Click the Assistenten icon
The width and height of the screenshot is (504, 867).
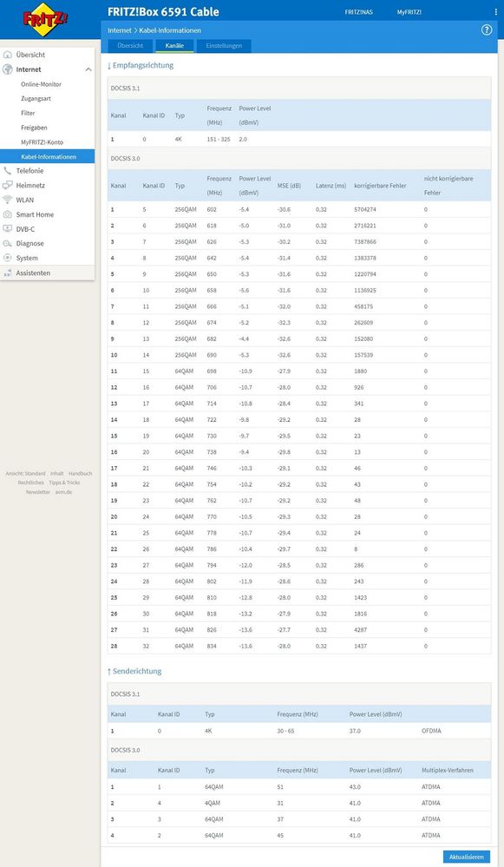8,273
